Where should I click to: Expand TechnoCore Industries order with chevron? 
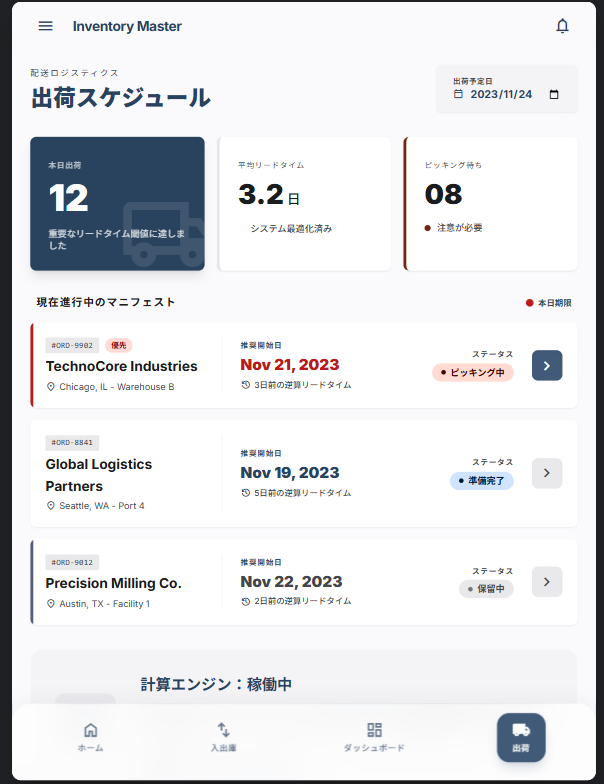[x=547, y=366]
